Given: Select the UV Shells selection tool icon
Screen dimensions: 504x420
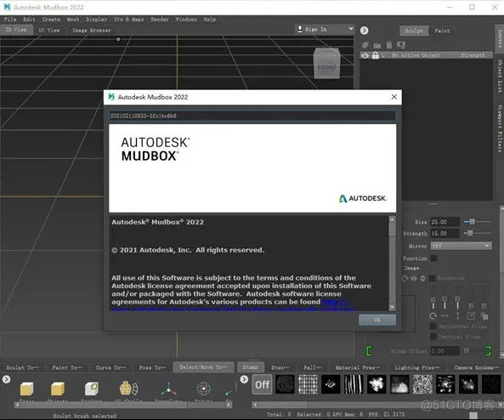Looking at the screenshot, I should tap(129, 389).
